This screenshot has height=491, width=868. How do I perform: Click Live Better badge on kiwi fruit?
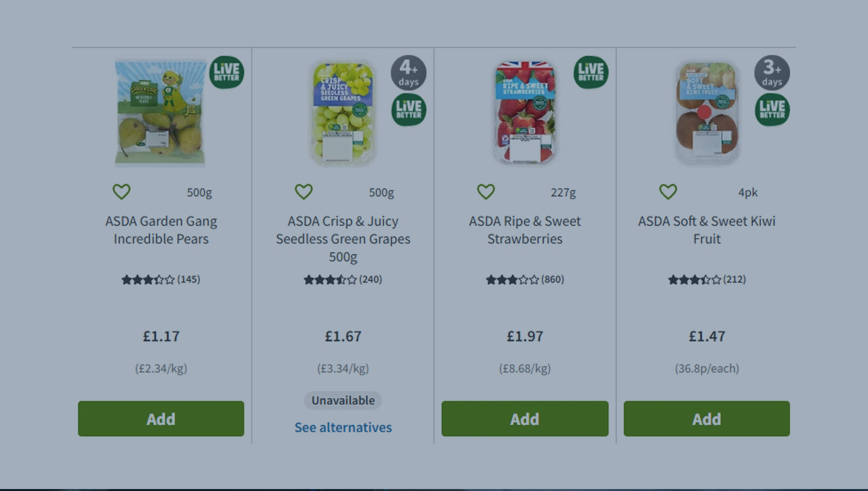coord(772,110)
